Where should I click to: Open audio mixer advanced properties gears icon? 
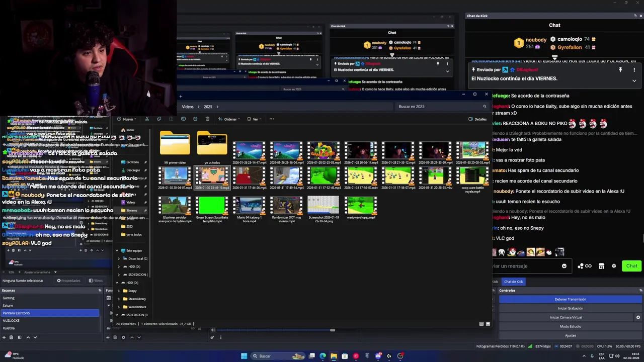pos(212,337)
